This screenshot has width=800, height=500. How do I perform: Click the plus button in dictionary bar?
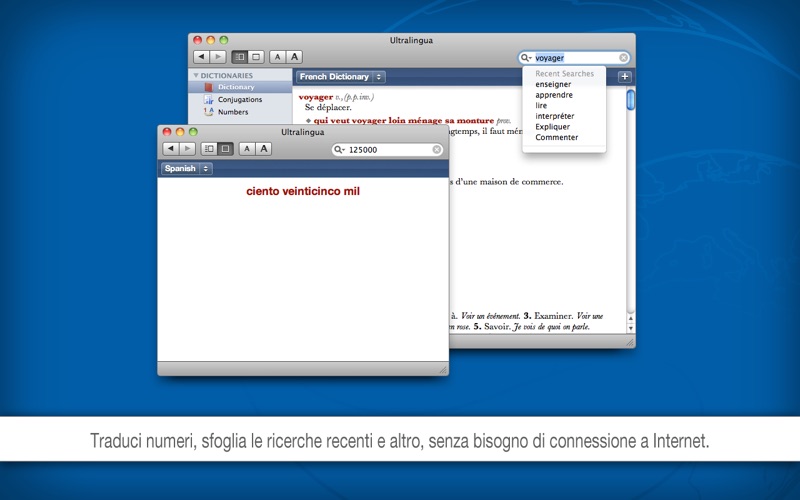(624, 77)
